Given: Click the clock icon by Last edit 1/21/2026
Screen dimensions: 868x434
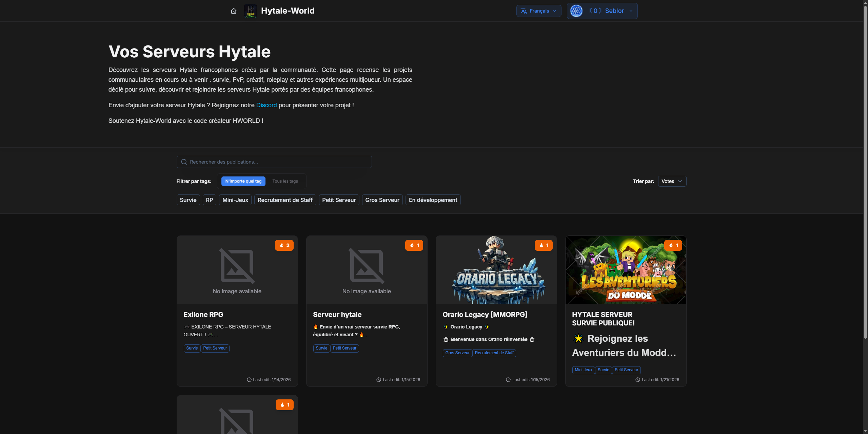Looking at the screenshot, I should 638,380.
